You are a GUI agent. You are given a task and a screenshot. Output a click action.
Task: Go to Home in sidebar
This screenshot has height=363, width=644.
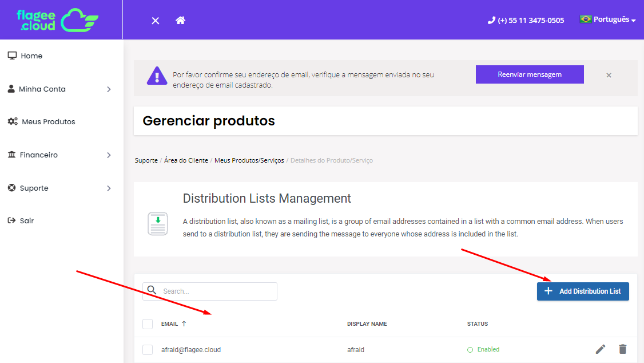point(31,56)
